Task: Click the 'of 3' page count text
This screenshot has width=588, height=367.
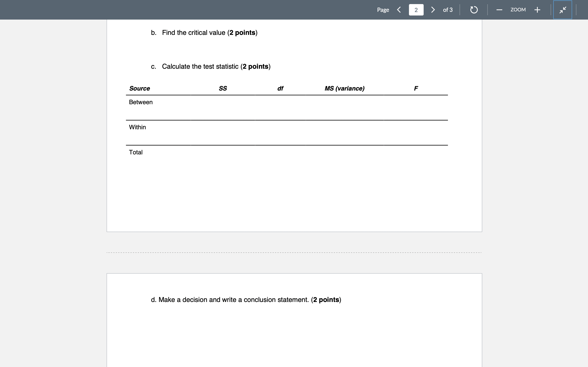Action: pos(448,10)
